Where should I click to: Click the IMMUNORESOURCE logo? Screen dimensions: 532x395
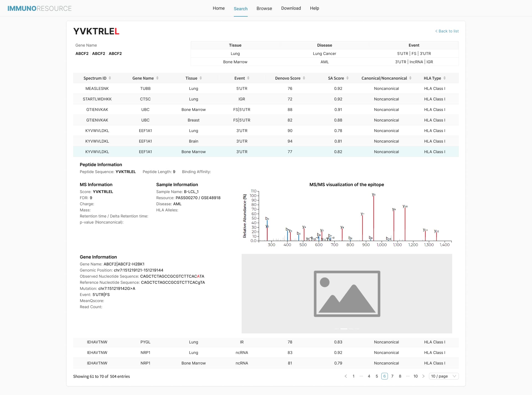point(39,8)
